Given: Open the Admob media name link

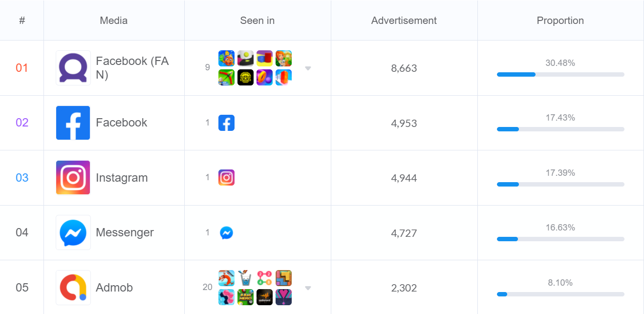Looking at the screenshot, I should coord(114,288).
